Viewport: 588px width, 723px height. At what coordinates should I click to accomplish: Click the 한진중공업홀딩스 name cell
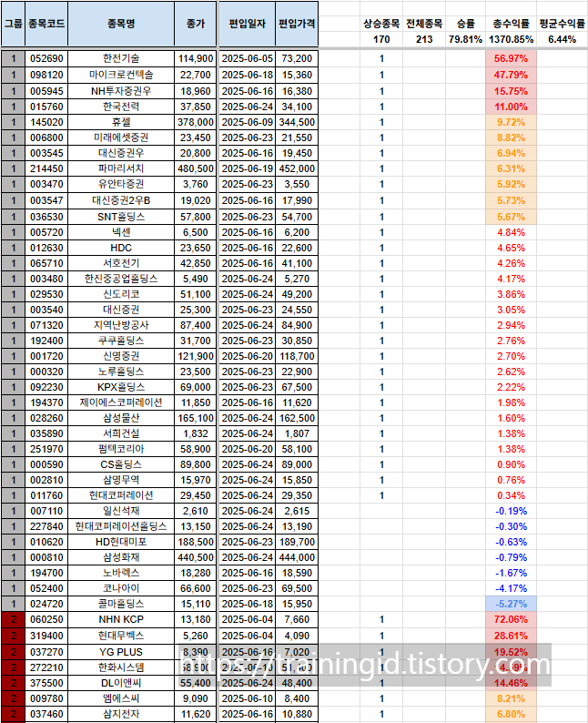(x=121, y=279)
